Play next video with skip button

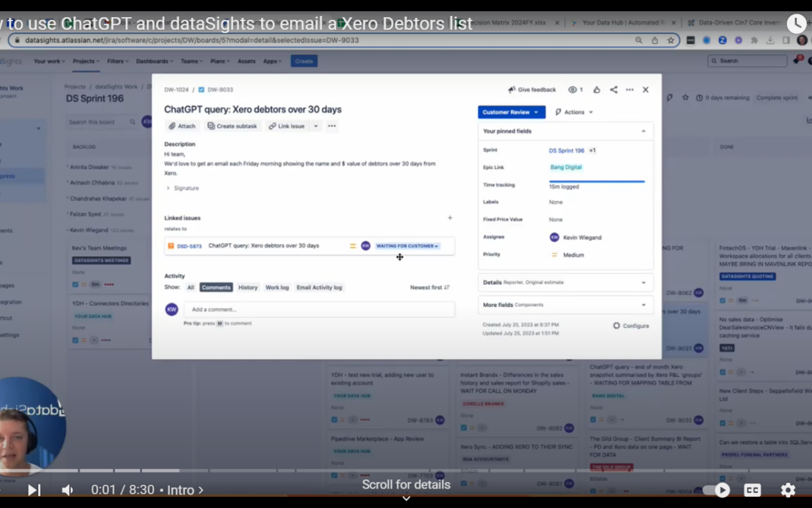[34, 490]
